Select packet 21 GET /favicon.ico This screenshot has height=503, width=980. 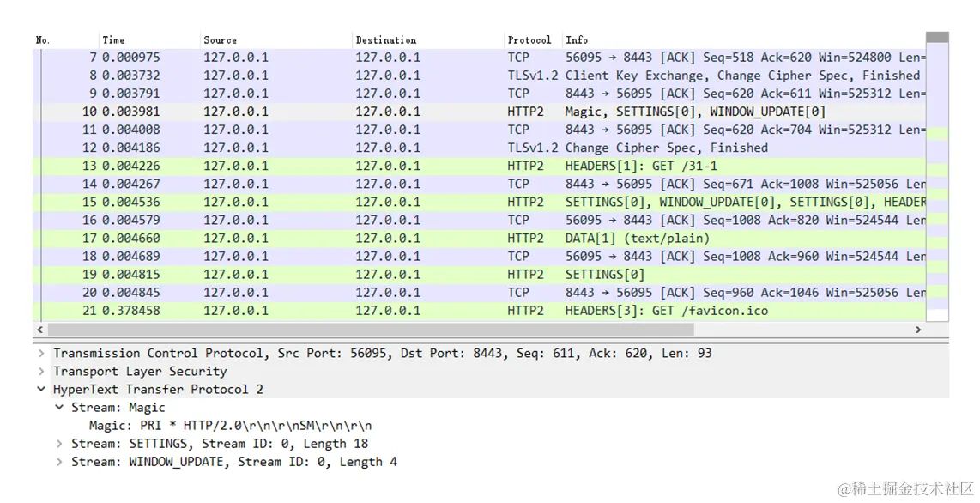[479, 312]
